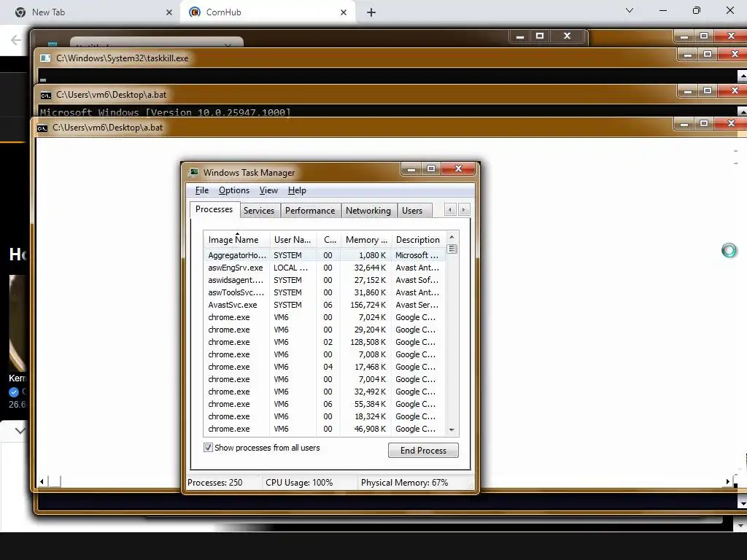Click Processes: 250 status entry
Image resolution: width=747 pixels, height=560 pixels.
point(215,483)
